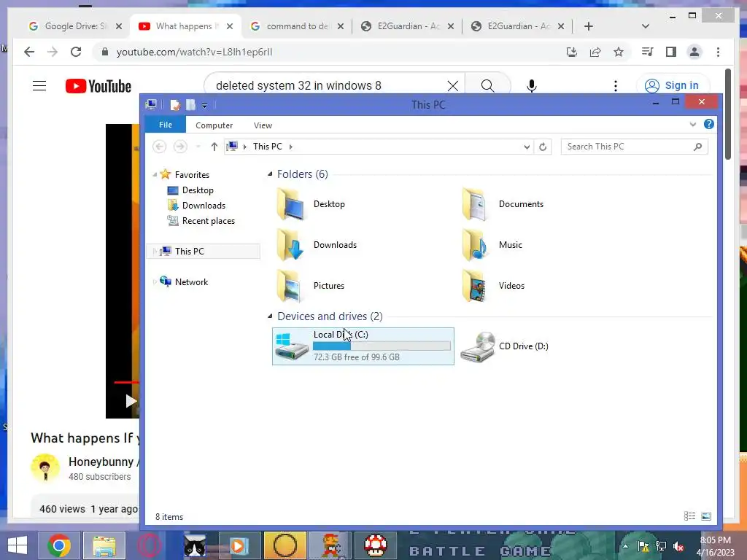Install app icon in Chrome address bar
Image resolution: width=747 pixels, height=560 pixels.
coord(572,52)
